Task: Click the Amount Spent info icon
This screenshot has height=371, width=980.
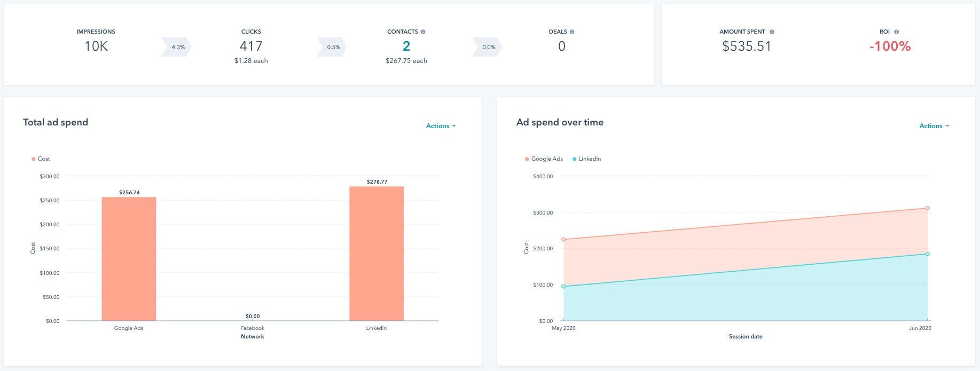Action: click(772, 32)
